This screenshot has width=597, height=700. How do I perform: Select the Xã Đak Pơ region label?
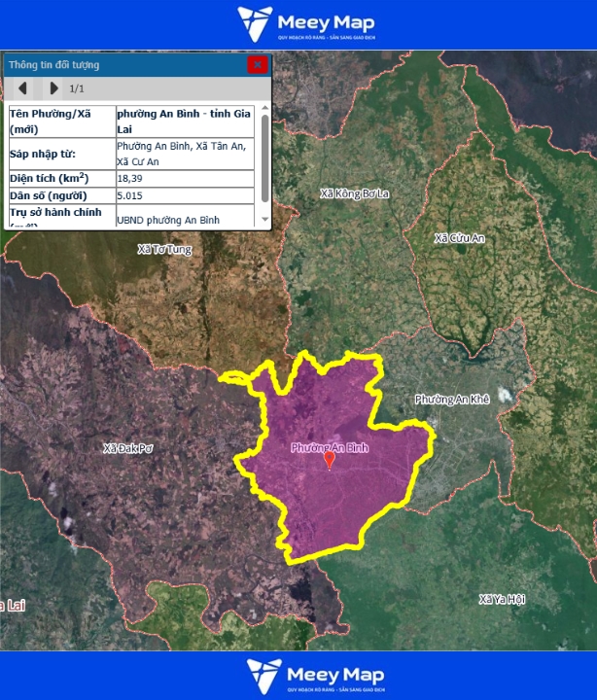click(128, 448)
